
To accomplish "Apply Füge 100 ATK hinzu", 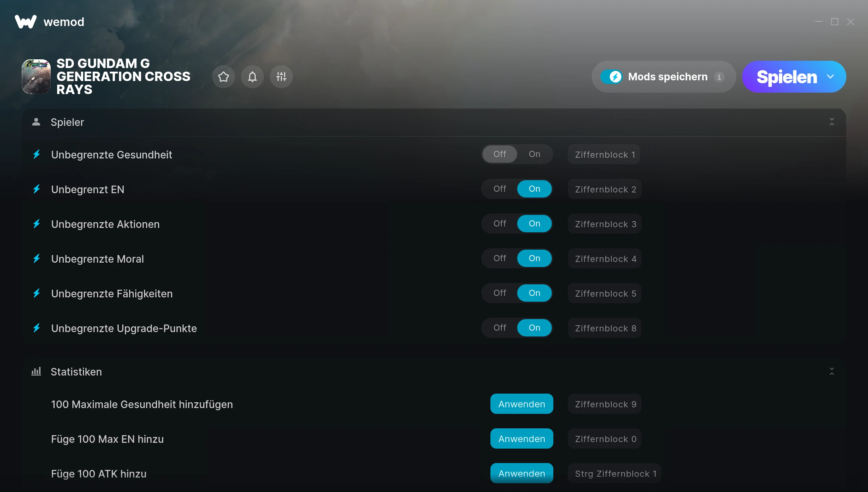I will coord(522,474).
